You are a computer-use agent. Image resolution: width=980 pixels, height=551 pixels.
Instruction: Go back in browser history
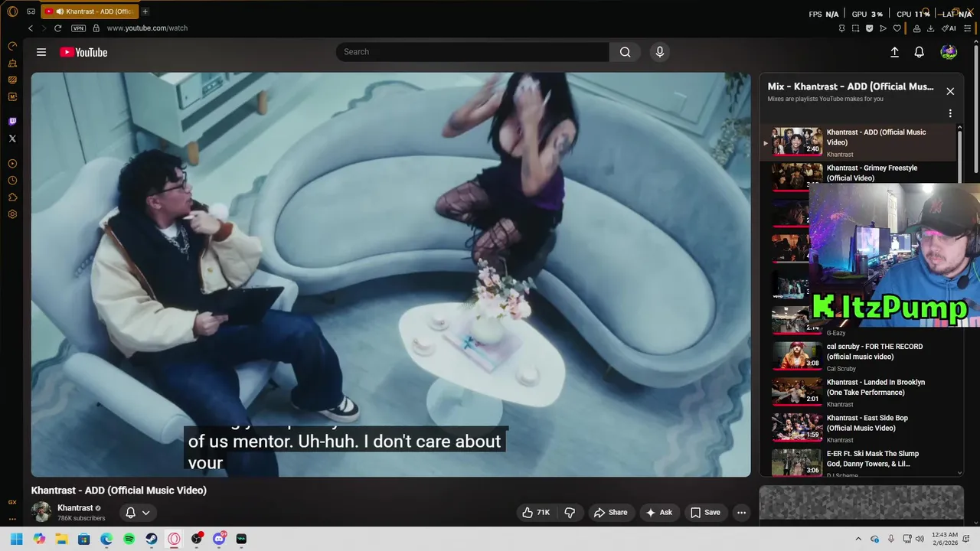[x=31, y=28]
